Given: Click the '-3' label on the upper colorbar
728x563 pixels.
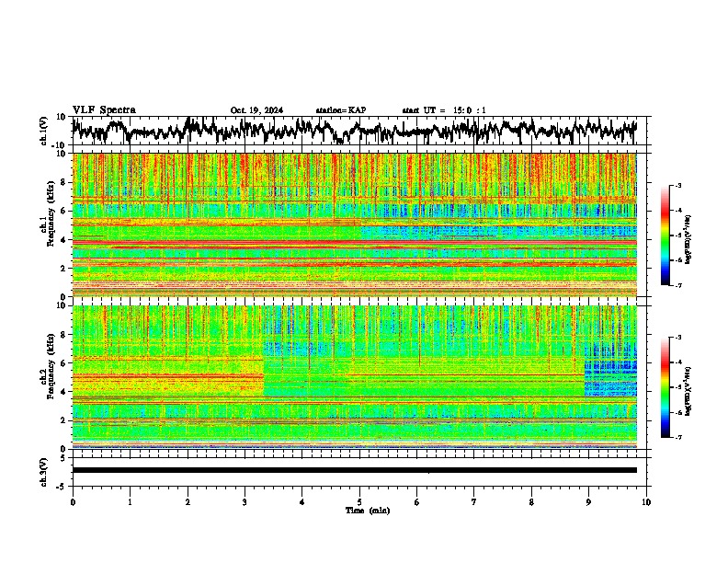Looking at the screenshot, I should click(x=678, y=186).
